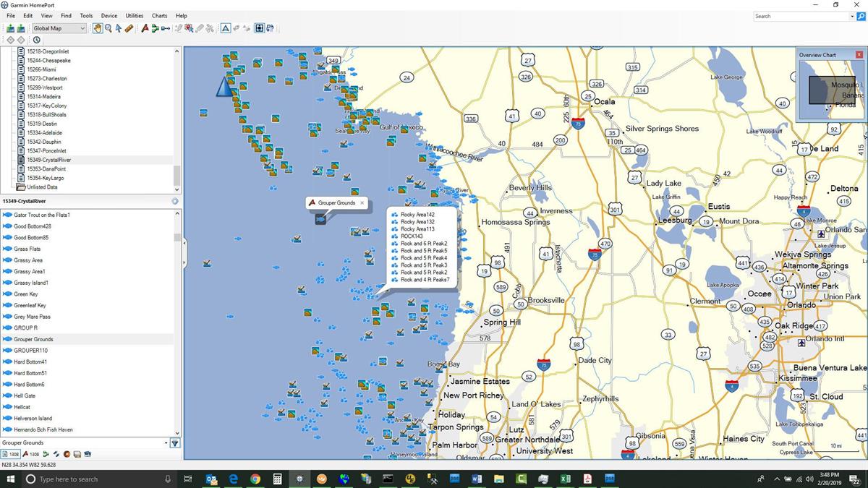Click the Receive from Device icon
The height and width of the screenshot is (488, 868).
[x=21, y=28]
